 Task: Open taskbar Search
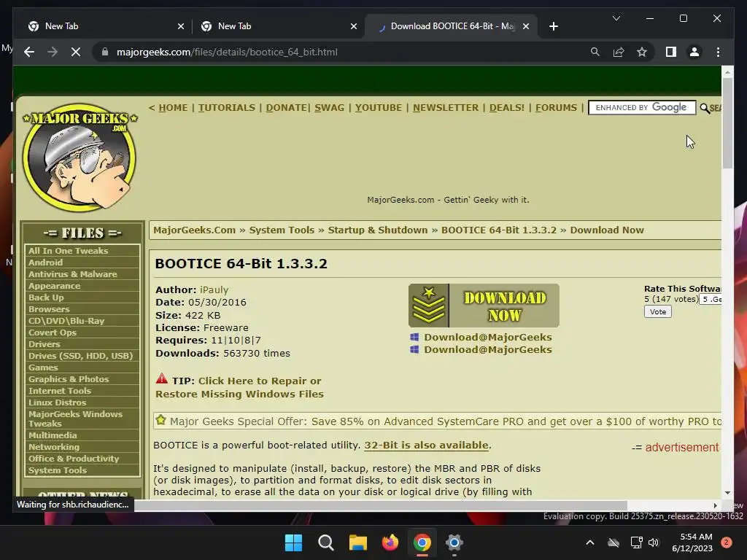click(x=326, y=542)
